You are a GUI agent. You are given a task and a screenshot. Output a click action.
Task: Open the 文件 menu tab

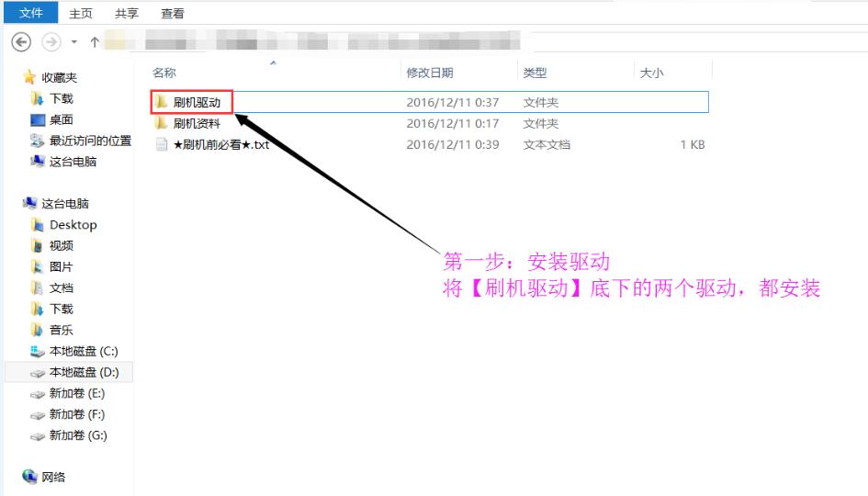[31, 13]
